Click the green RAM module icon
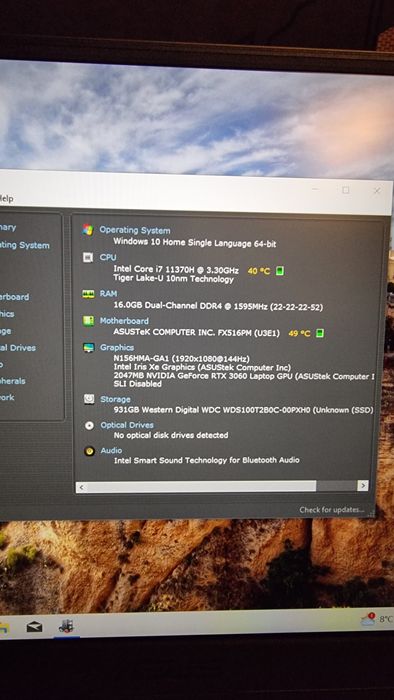The width and height of the screenshot is (394, 700). click(x=88, y=294)
